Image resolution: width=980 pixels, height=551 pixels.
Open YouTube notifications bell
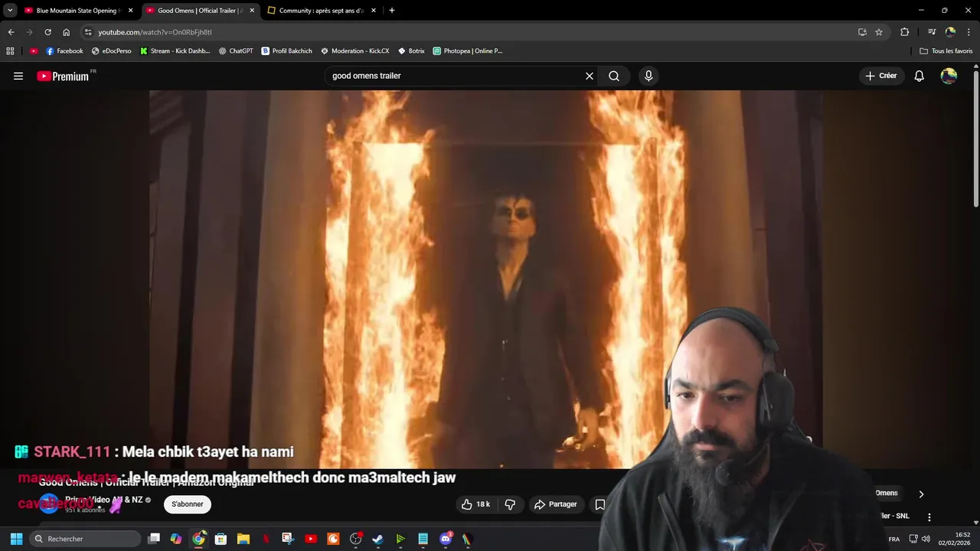(920, 76)
